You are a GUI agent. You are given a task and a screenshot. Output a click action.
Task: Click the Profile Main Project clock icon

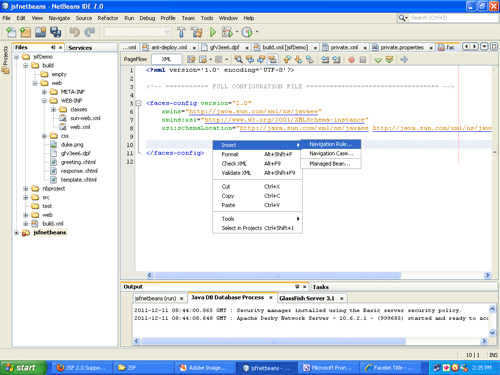point(247,32)
